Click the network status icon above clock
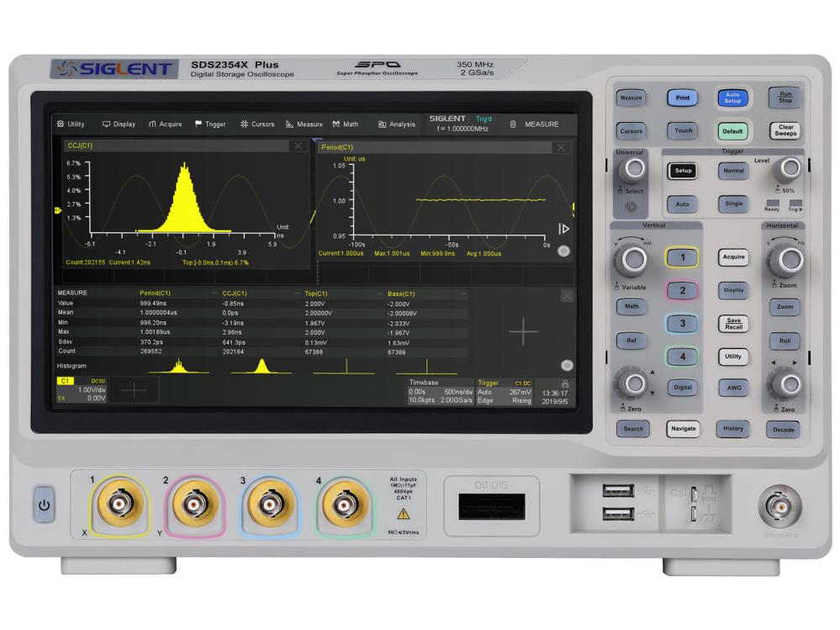The image size is (840, 630). point(552,381)
